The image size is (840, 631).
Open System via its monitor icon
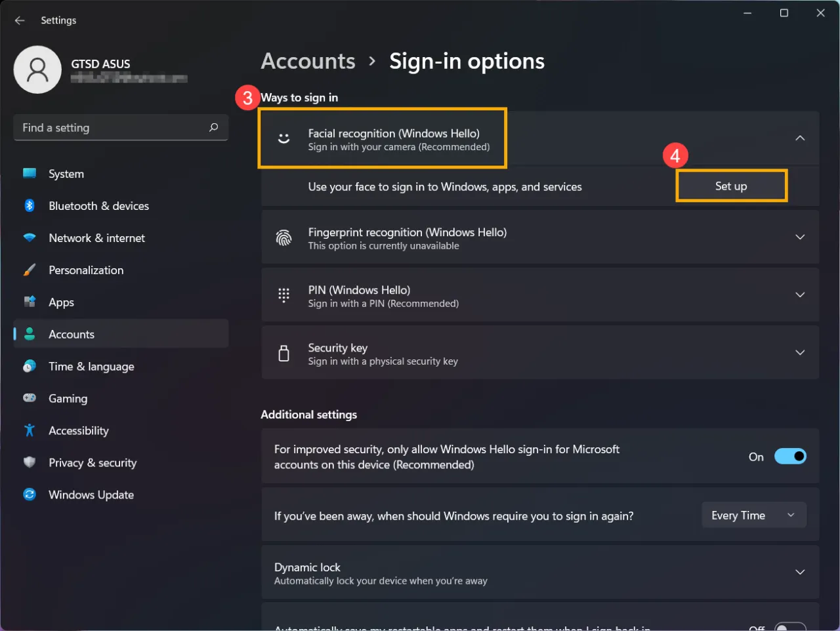[30, 173]
